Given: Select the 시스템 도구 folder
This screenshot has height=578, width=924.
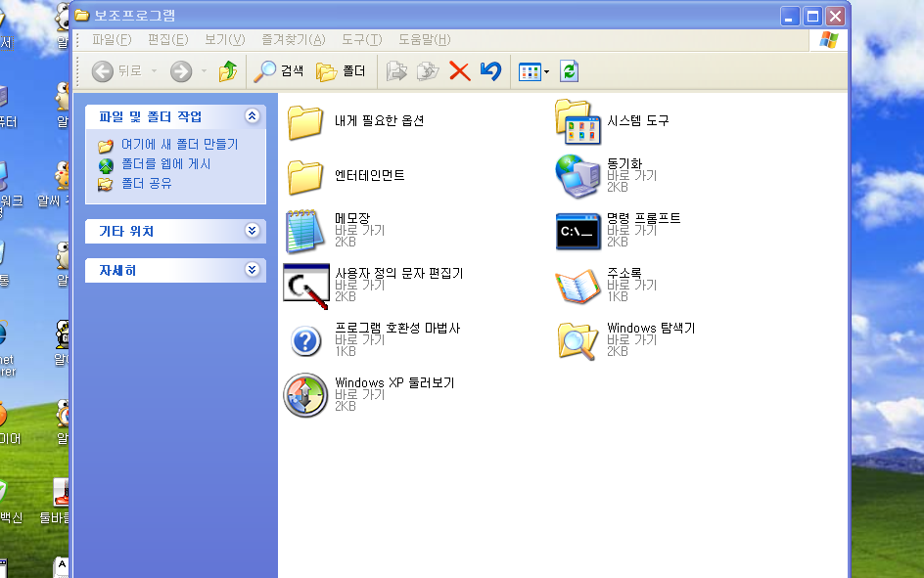Looking at the screenshot, I should point(612,121).
